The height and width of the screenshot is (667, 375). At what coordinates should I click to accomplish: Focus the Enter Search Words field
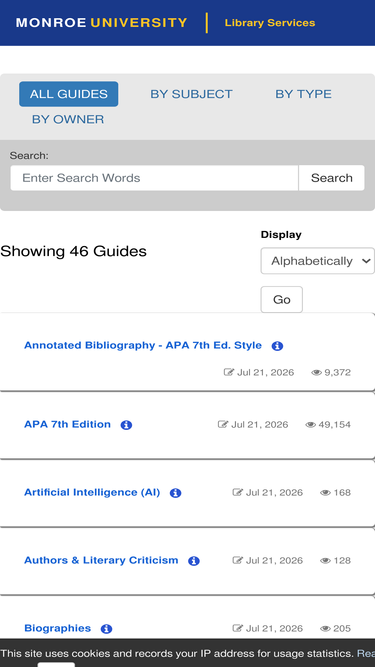154,178
